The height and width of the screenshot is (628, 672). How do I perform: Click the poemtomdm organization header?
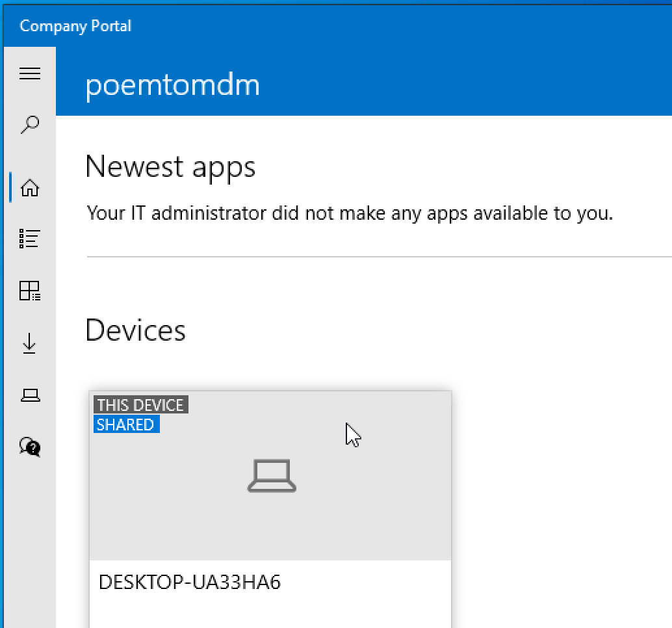tap(173, 85)
